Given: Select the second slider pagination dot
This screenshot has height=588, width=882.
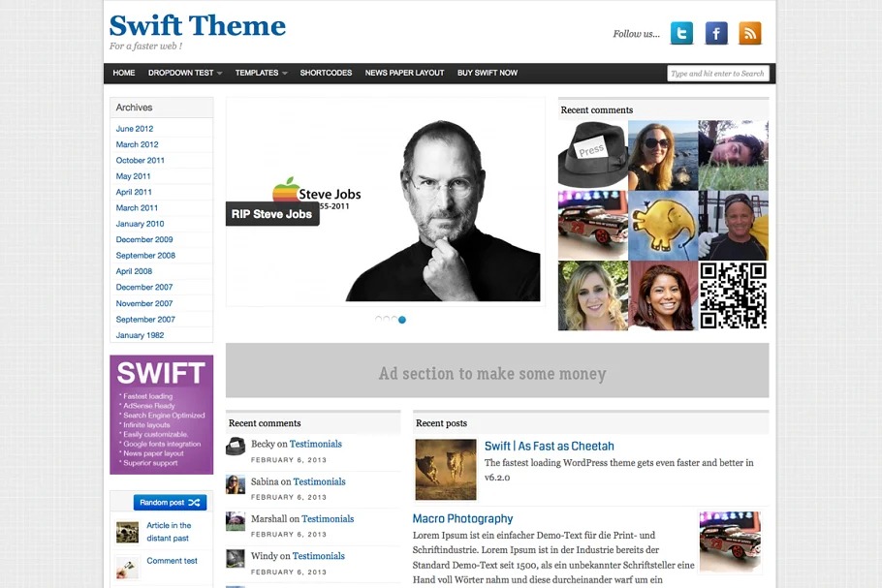Looking at the screenshot, I should point(387,320).
